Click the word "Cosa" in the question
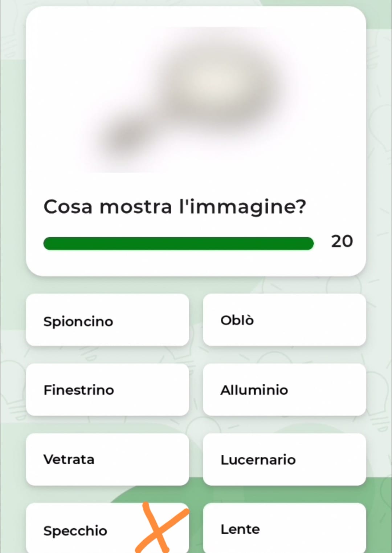 tap(68, 207)
